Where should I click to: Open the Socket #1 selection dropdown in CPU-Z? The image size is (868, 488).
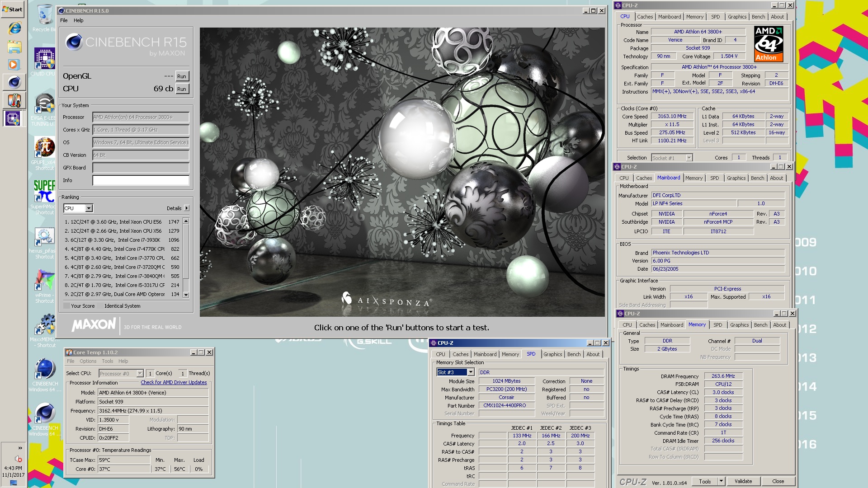(689, 158)
